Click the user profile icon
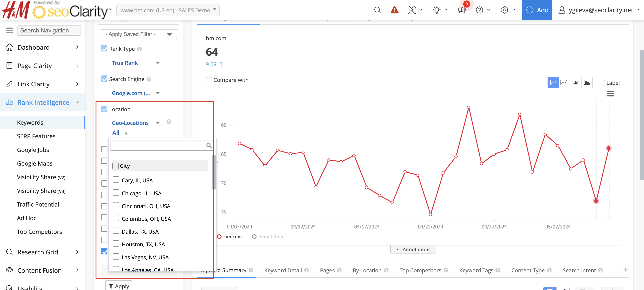This screenshot has height=290, width=644. [561, 10]
